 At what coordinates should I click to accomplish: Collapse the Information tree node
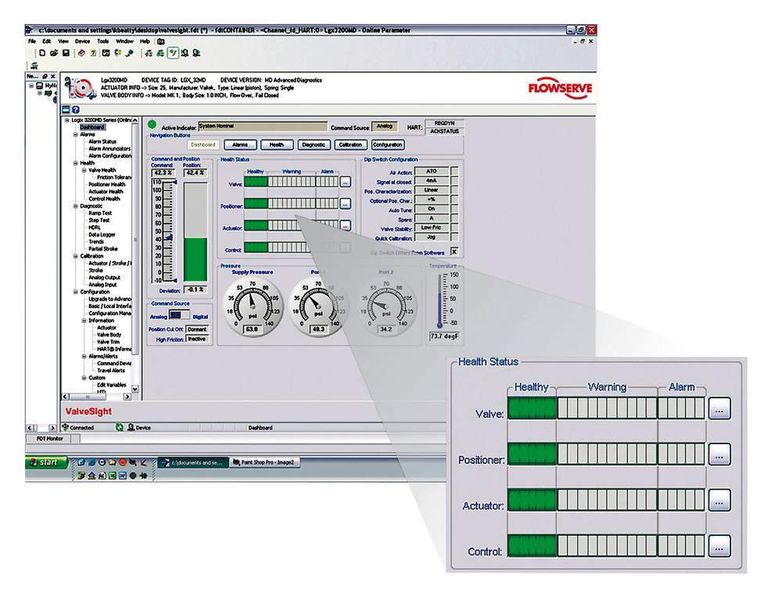[x=84, y=321]
